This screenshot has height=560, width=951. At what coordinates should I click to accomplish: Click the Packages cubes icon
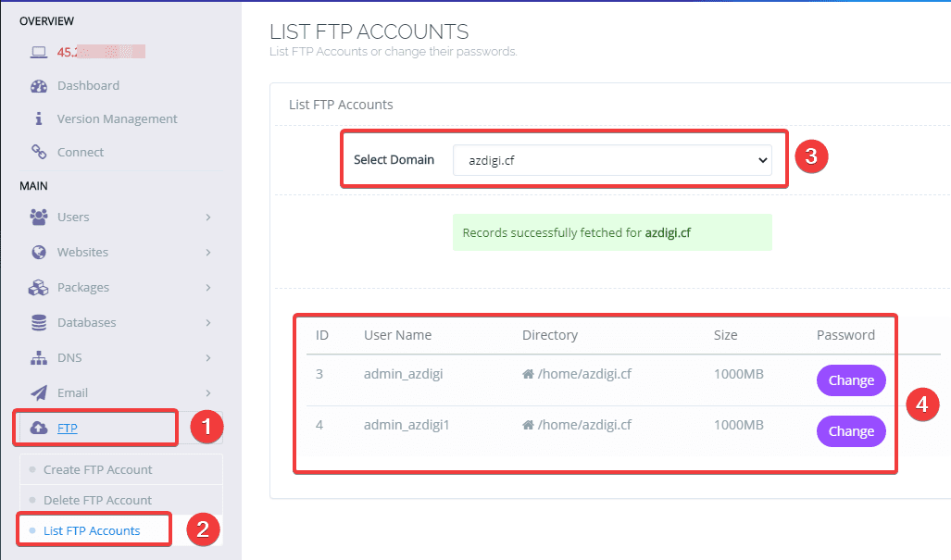[x=39, y=287]
